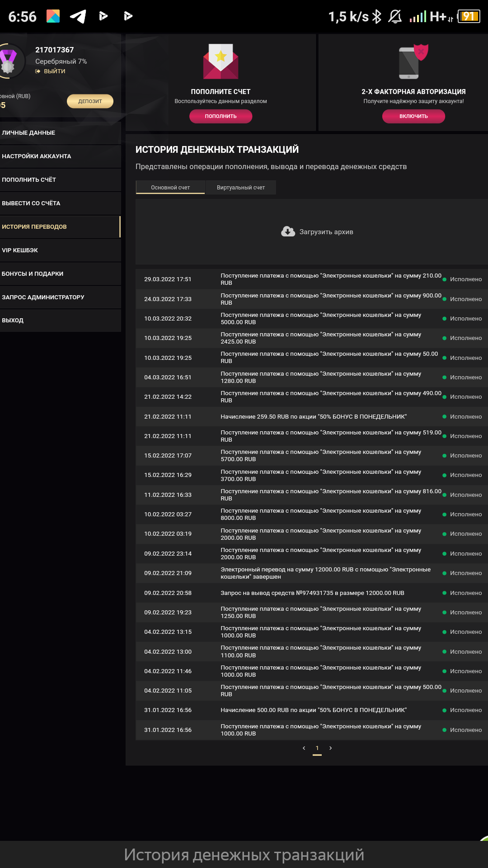This screenshot has height=868, width=488.
Task: Click the phone with shield icon
Action: [x=413, y=61]
